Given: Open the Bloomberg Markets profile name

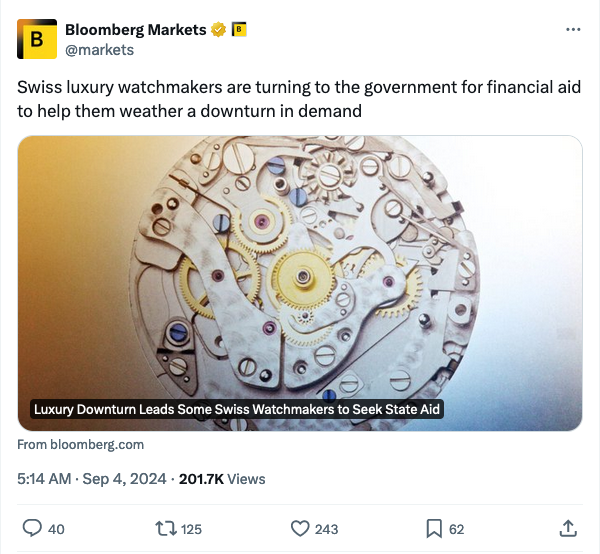Looking at the screenshot, I should click(x=135, y=30).
